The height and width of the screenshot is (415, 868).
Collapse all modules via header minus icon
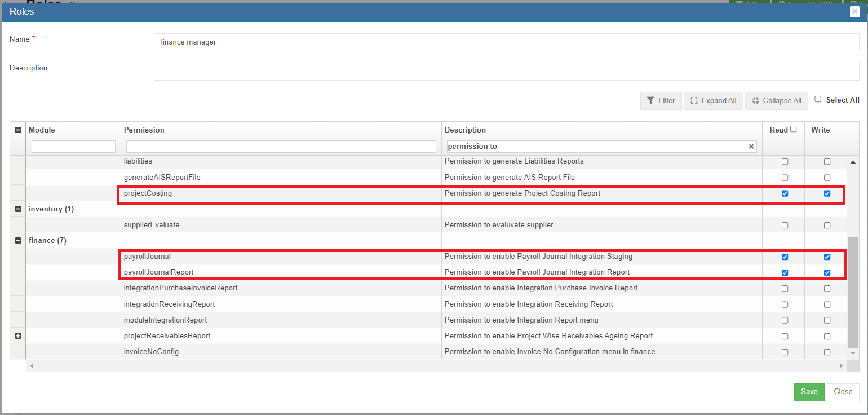[x=18, y=130]
